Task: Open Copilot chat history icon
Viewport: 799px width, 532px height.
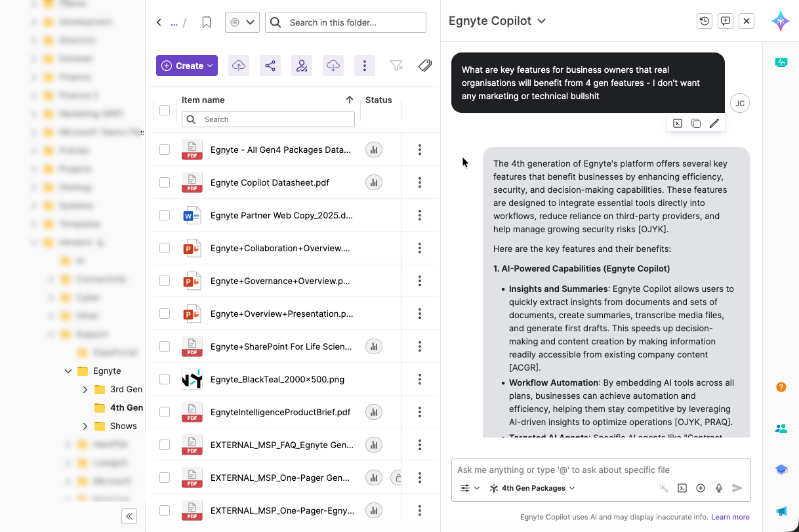Action: pos(705,21)
